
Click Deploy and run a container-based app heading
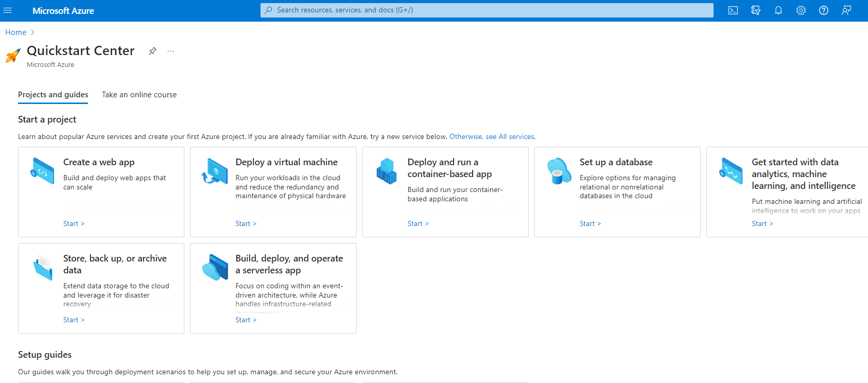449,168
